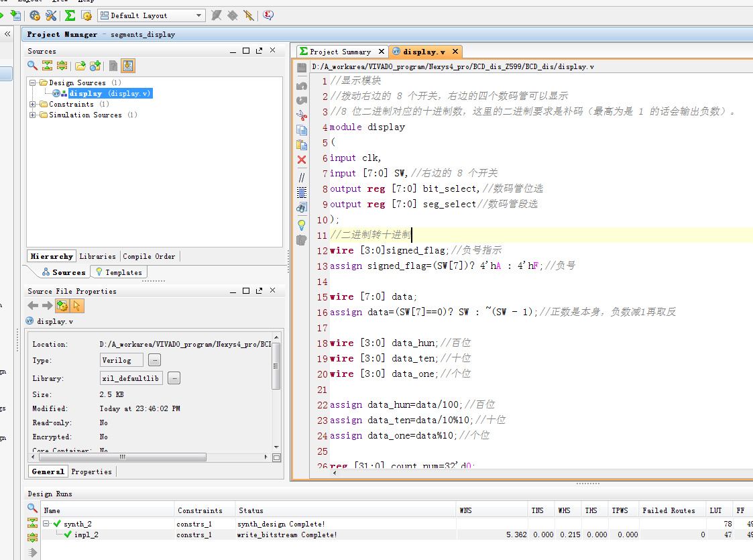Add Sources plus icon
The image size is (753, 560).
tap(95, 65)
